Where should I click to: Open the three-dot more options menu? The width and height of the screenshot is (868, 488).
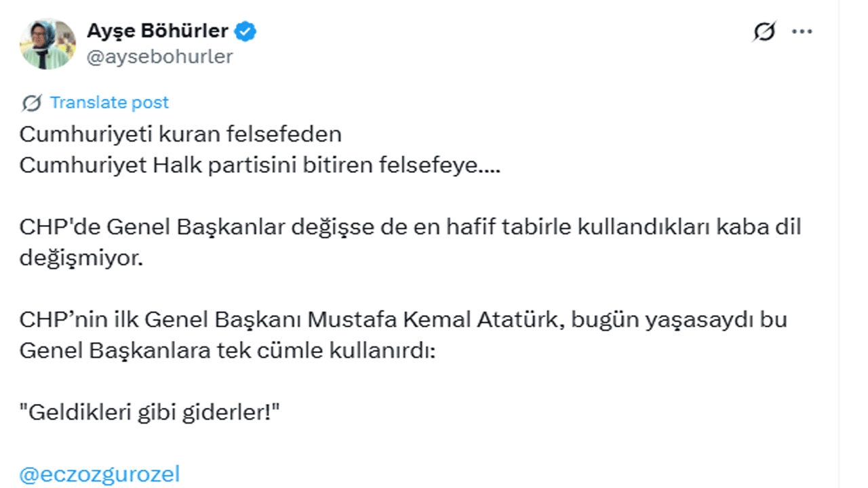[802, 32]
